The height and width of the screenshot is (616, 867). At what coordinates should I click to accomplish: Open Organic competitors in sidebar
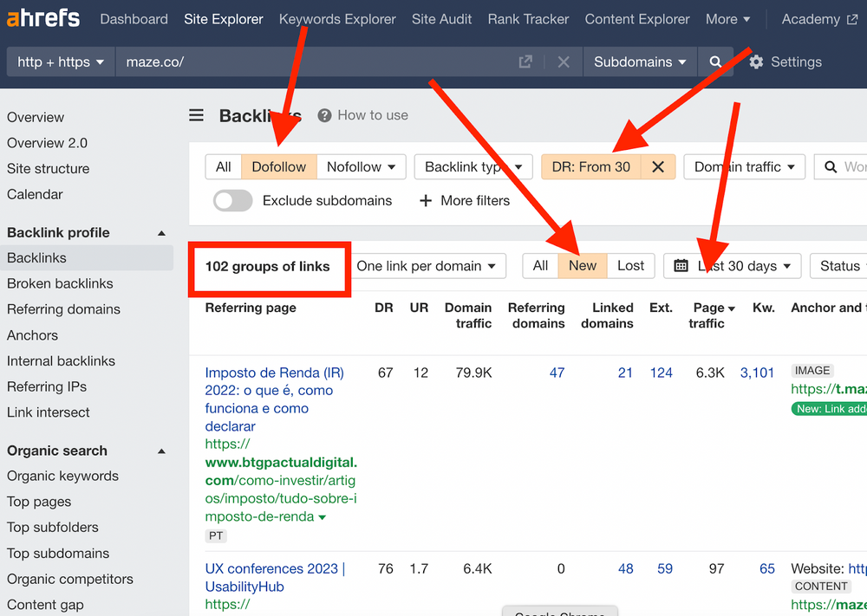point(70,579)
